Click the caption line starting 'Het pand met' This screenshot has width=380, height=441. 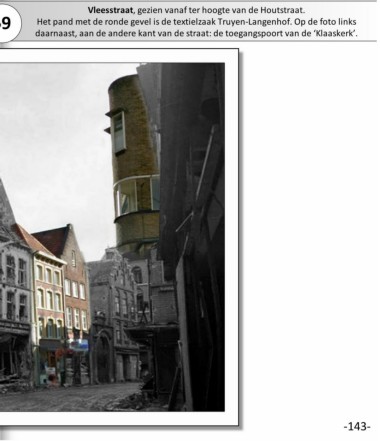(197, 22)
